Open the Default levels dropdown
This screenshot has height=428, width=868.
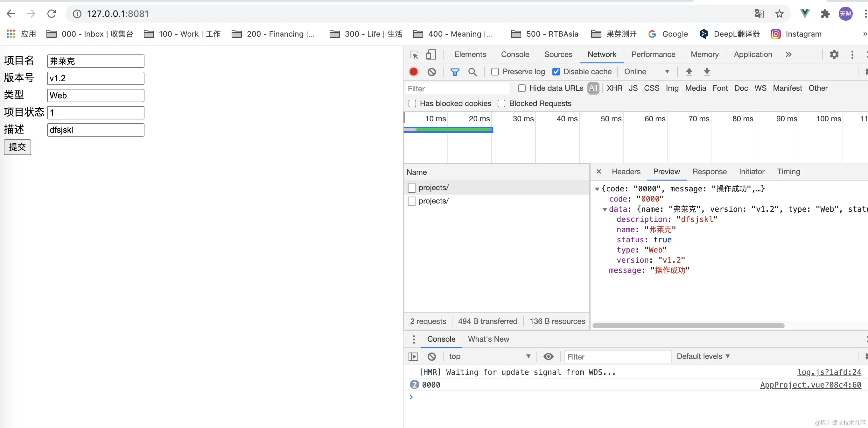(703, 356)
